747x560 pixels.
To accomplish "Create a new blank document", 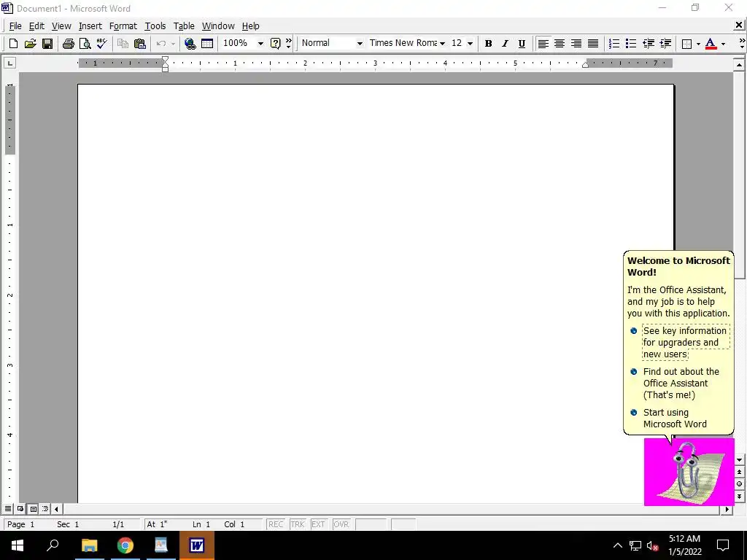I will pos(13,44).
